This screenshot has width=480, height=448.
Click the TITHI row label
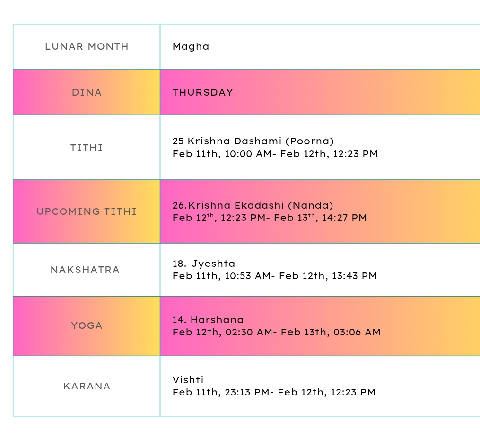pos(87,148)
